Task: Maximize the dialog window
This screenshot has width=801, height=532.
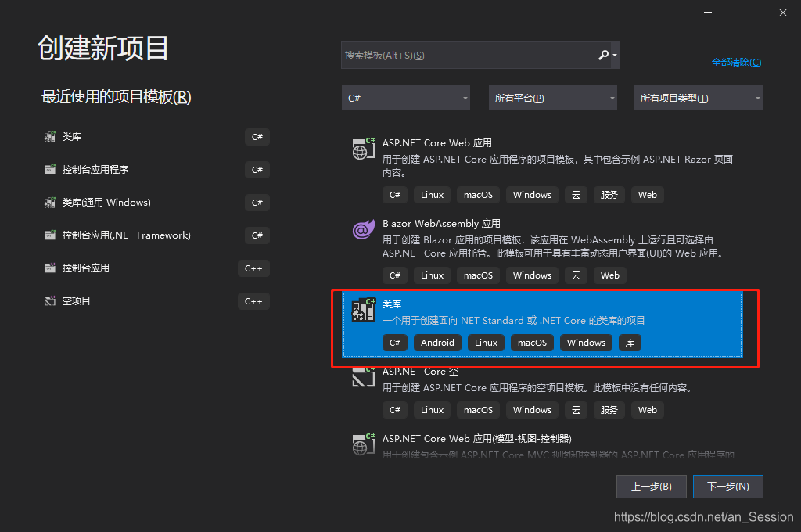Action: click(745, 13)
